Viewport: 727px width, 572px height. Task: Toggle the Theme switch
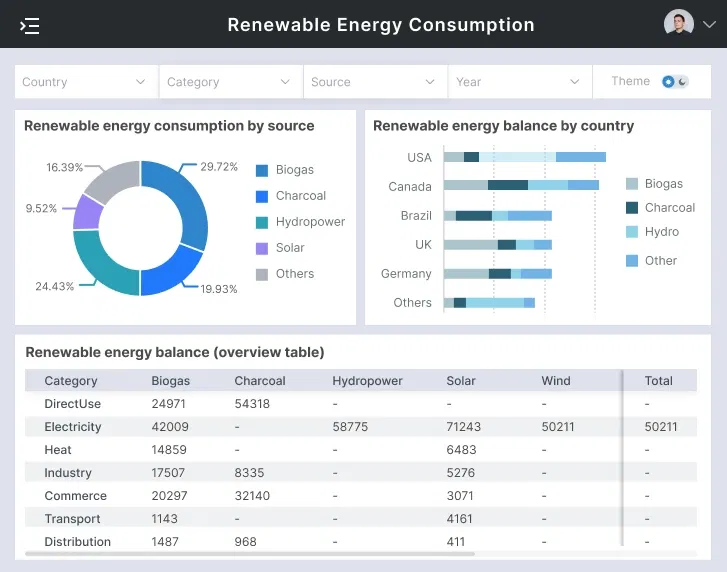(x=675, y=82)
